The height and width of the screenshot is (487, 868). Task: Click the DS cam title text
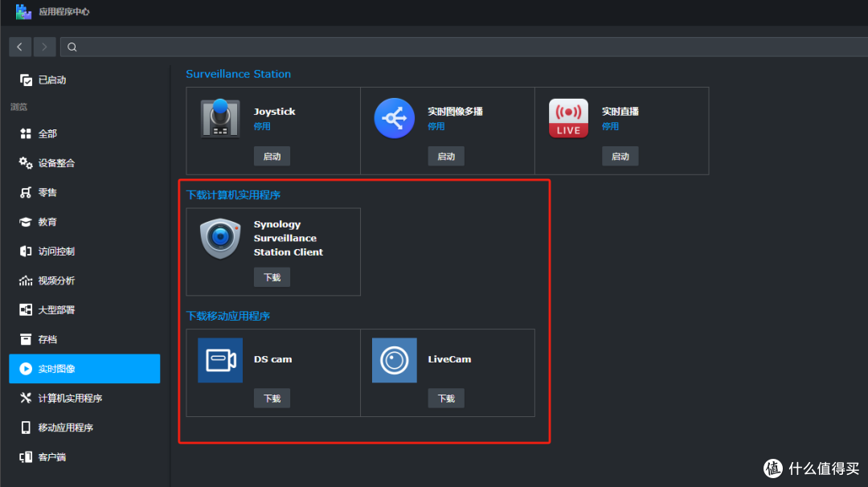(273, 359)
